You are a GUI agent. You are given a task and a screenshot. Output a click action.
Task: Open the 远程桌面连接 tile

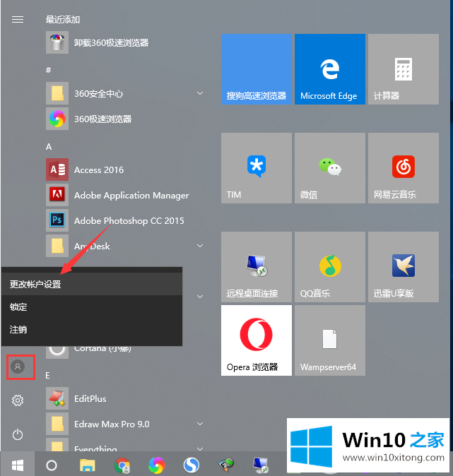(x=257, y=267)
